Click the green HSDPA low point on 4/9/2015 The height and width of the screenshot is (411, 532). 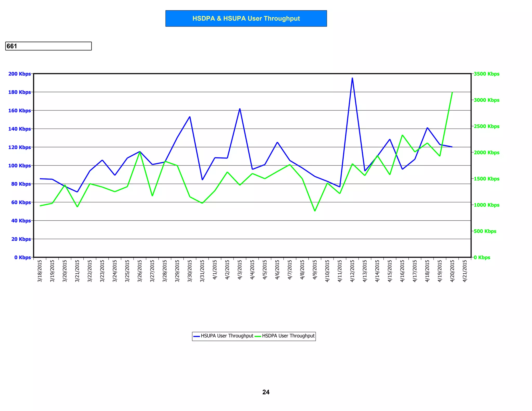coord(315,211)
